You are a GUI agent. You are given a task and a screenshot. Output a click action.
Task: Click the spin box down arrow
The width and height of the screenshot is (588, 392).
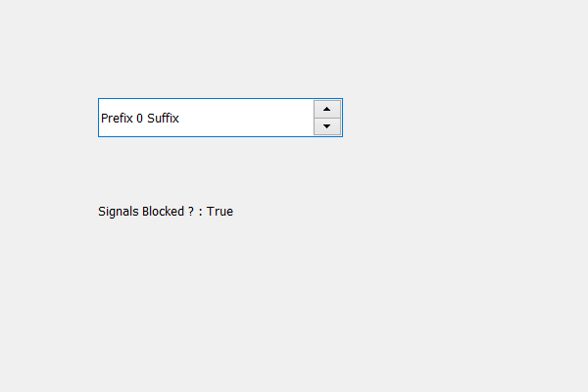(x=326, y=126)
